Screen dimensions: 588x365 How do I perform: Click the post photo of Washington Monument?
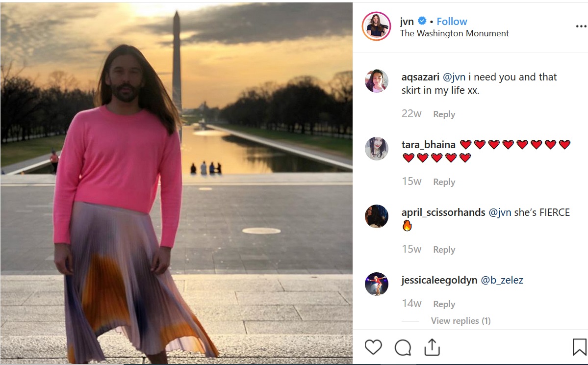point(176,182)
